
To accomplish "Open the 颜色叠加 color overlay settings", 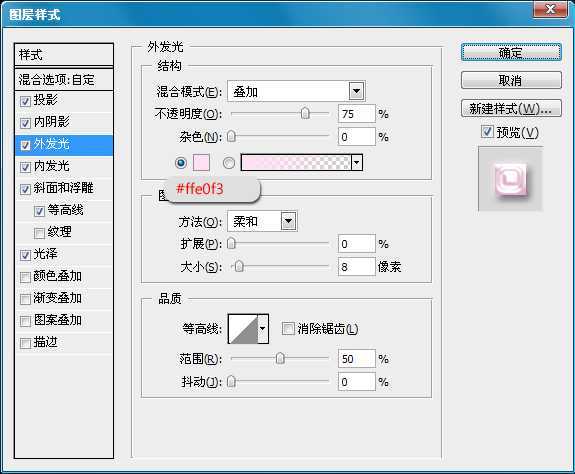I will pyautogui.click(x=58, y=276).
